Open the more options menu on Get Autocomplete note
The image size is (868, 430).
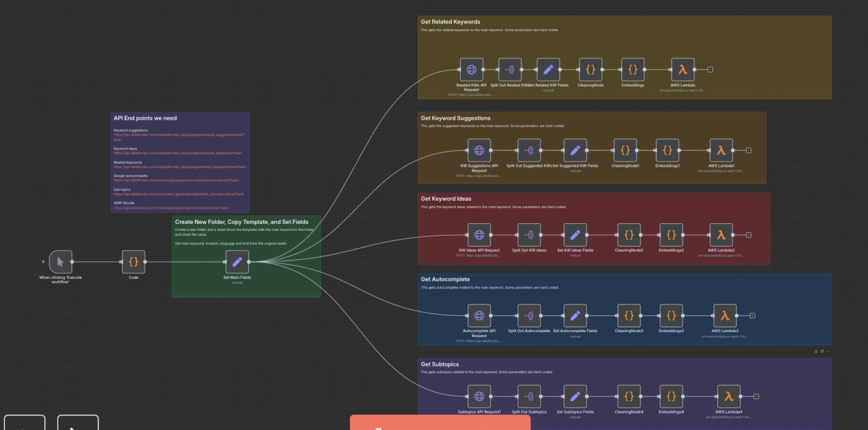click(829, 350)
